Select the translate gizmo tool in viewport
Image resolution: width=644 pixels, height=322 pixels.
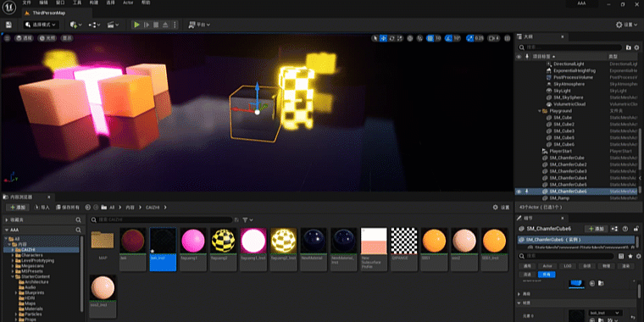[x=384, y=38]
